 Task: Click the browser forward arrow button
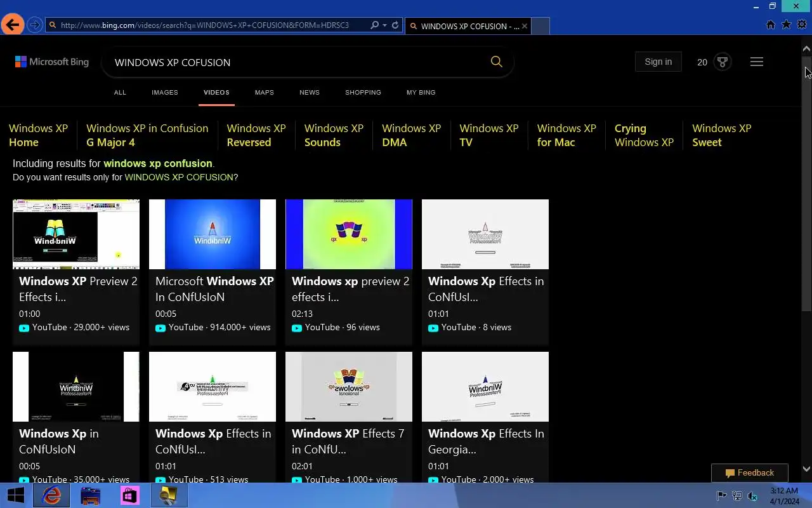35,25
